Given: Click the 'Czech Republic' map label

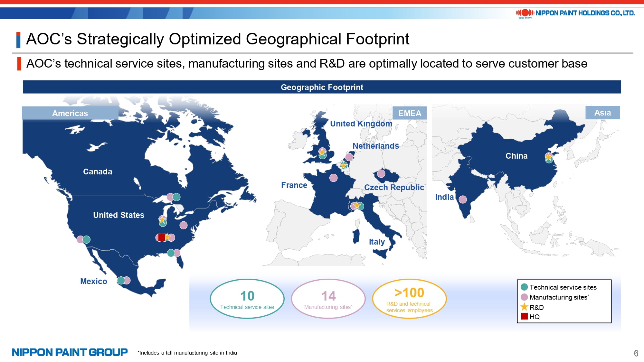Looking at the screenshot, I should [394, 188].
